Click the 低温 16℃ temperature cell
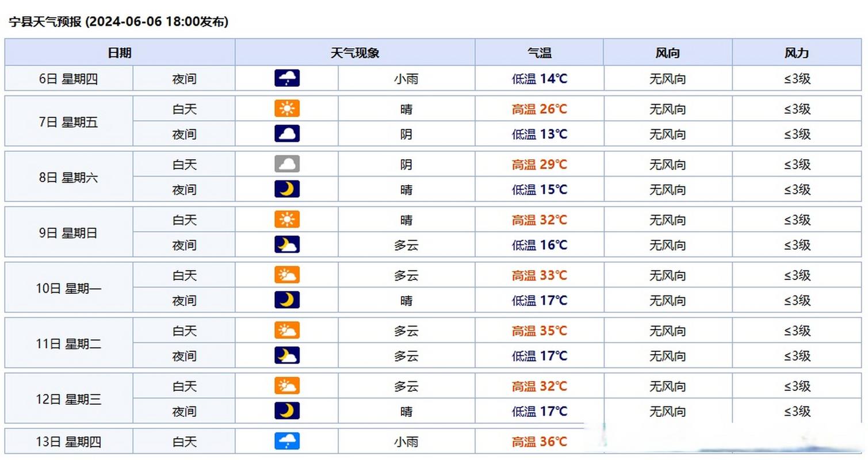The image size is (868, 460). tap(540, 245)
